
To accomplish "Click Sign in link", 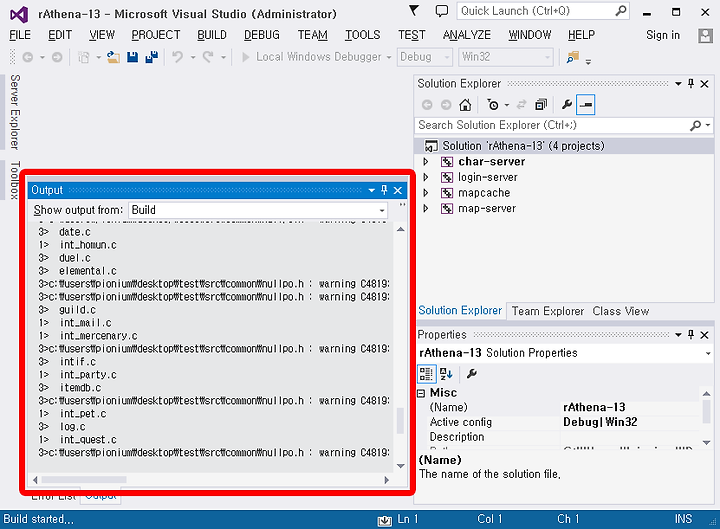I will (x=663, y=35).
